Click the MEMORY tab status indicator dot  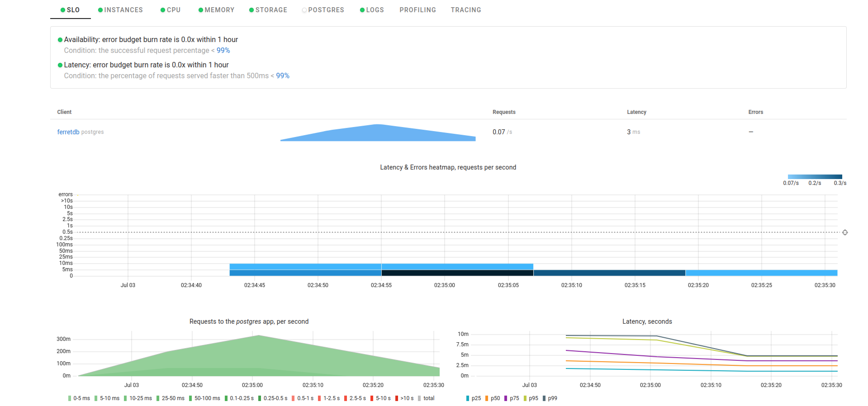pos(201,10)
